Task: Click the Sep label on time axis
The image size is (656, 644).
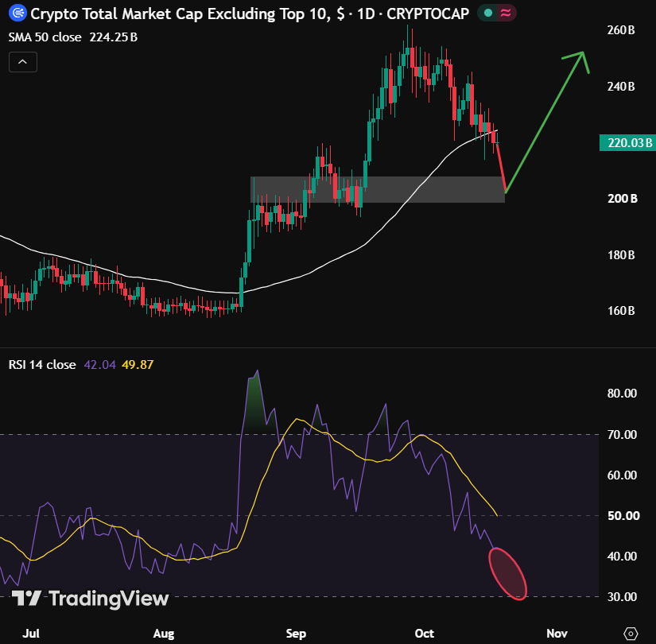Action: [297, 634]
